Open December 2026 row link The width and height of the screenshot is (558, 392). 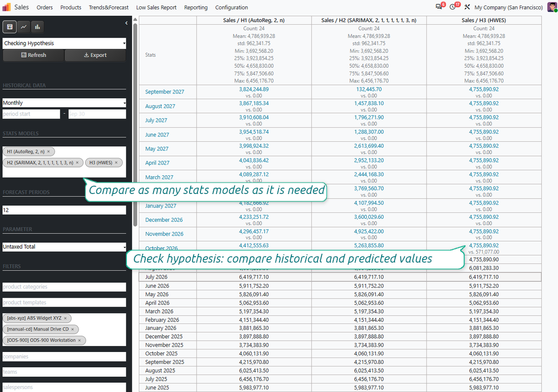pos(164,220)
